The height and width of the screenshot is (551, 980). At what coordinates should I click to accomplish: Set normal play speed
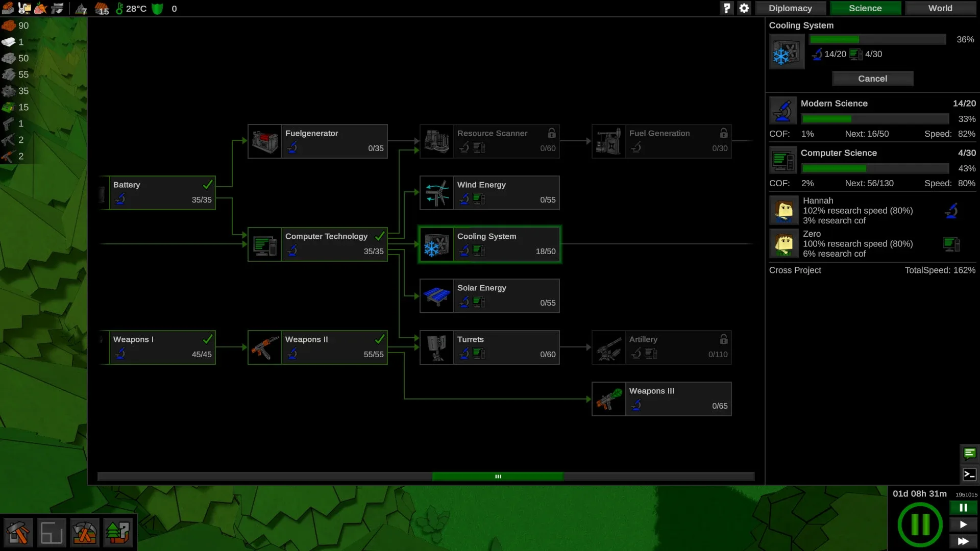[x=963, y=524]
